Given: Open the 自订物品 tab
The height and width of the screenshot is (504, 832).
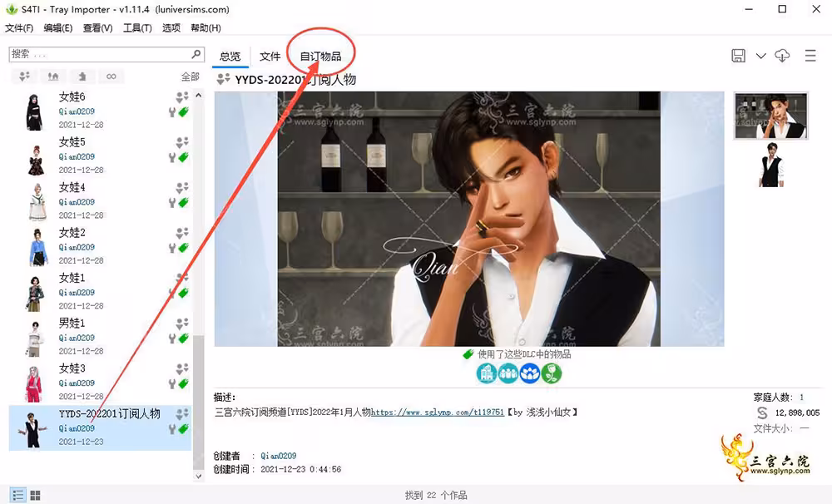Looking at the screenshot, I should (320, 57).
